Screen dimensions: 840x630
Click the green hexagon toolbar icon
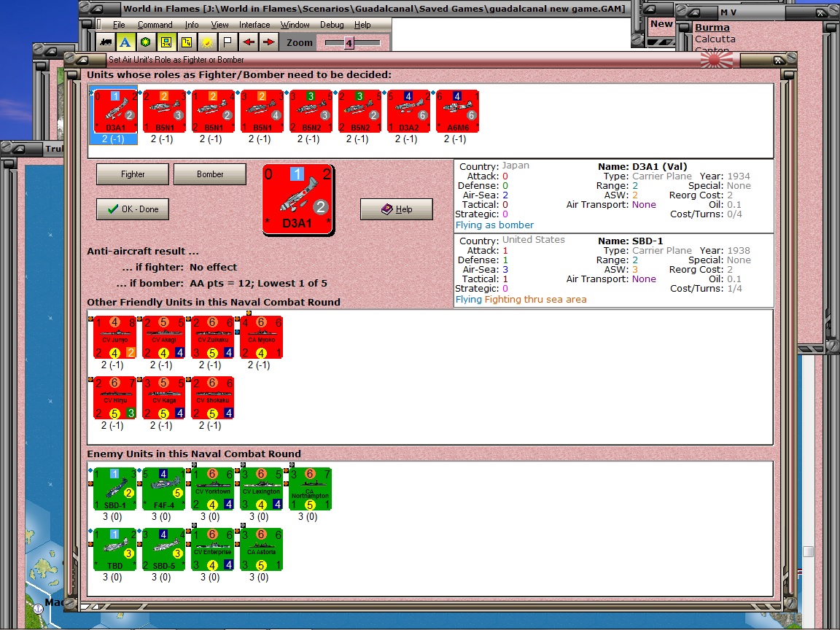point(145,42)
